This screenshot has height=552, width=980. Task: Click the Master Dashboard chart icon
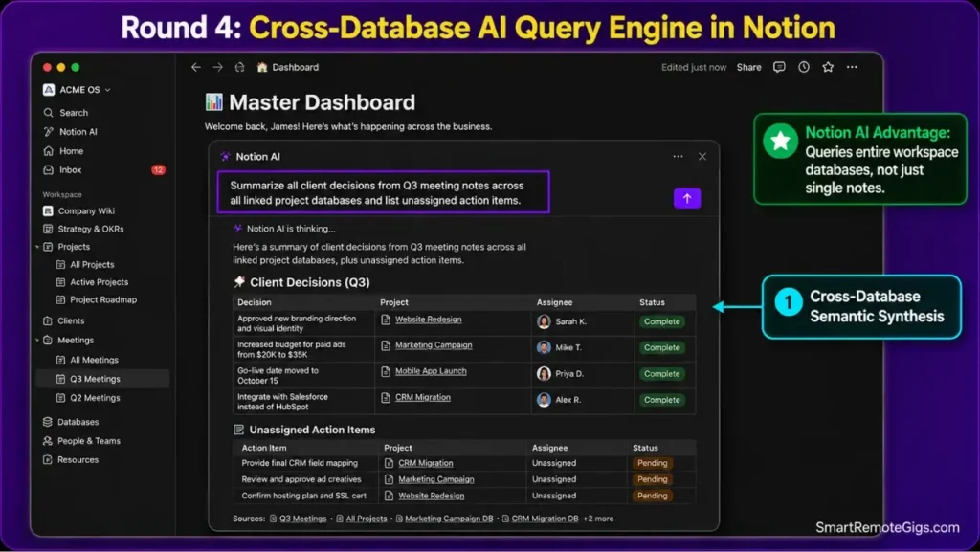coord(213,101)
